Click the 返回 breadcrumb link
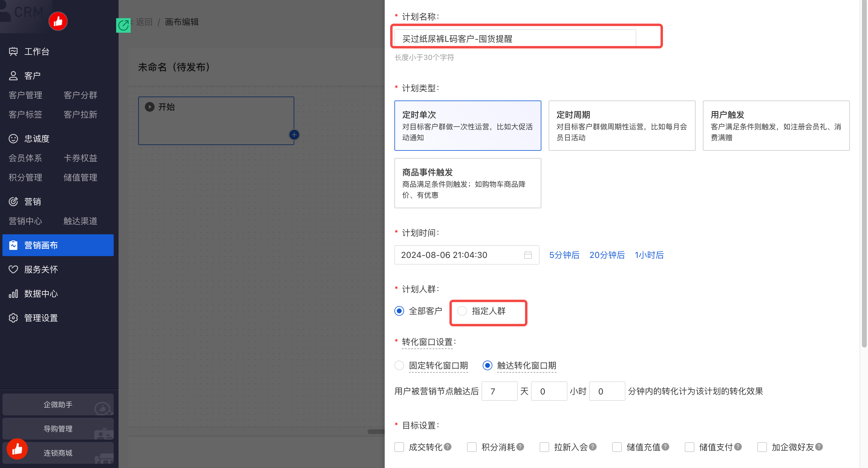The image size is (868, 468). click(x=144, y=22)
